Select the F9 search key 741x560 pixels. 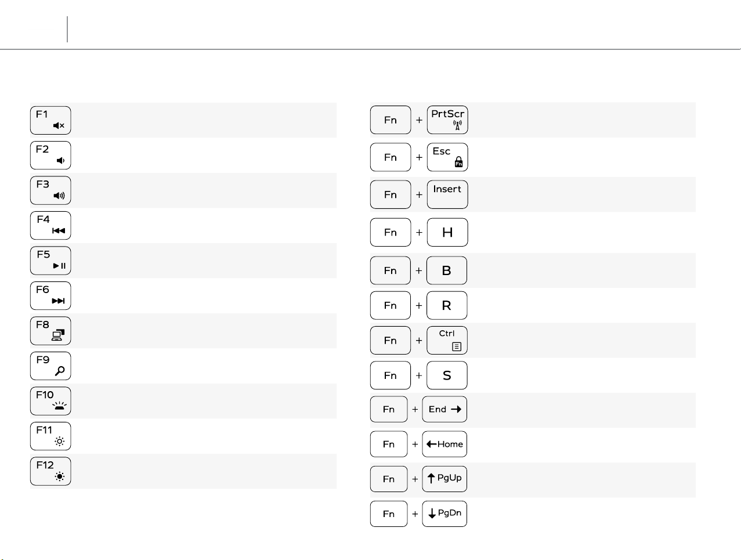pos(50,366)
